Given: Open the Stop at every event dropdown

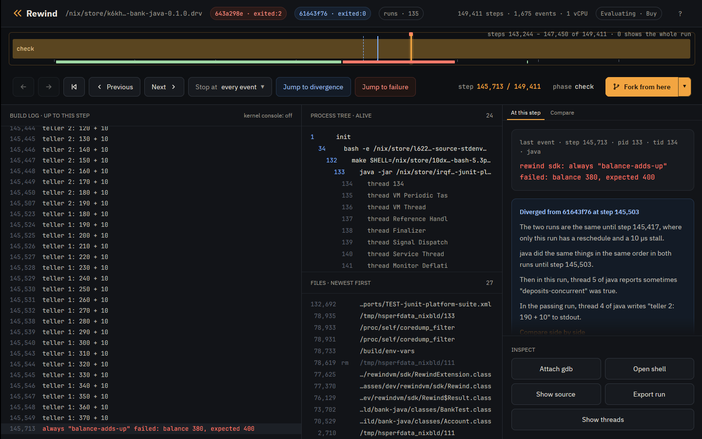Looking at the screenshot, I should point(230,87).
